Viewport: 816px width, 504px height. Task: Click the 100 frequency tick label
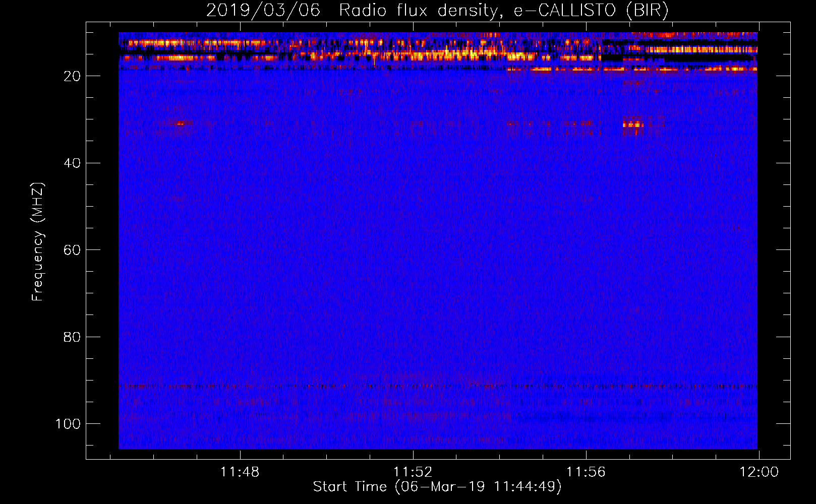[x=68, y=424]
